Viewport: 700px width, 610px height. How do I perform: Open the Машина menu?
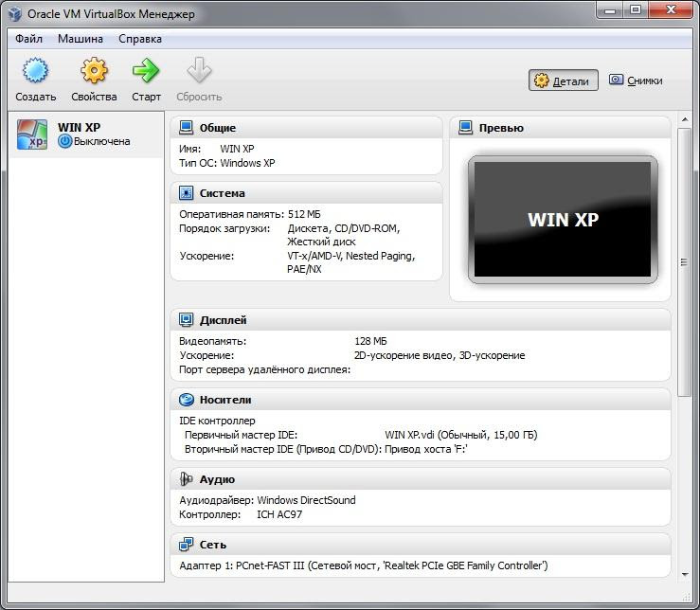(x=81, y=39)
